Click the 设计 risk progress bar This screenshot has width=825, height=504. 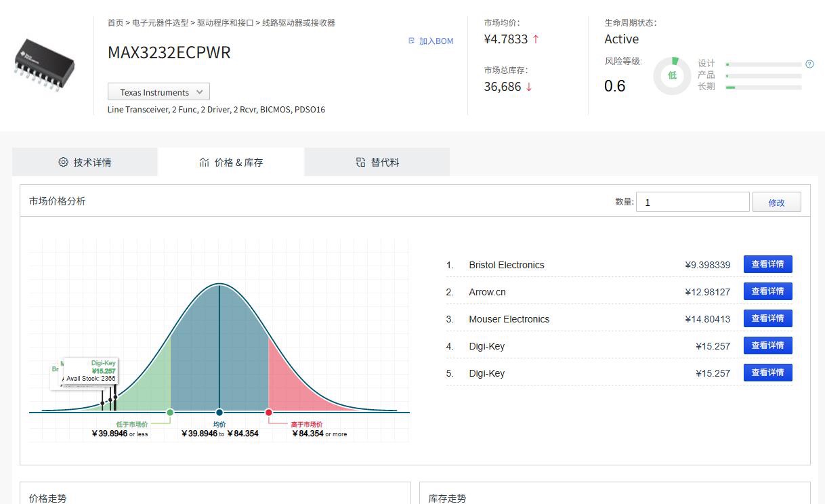pos(763,64)
